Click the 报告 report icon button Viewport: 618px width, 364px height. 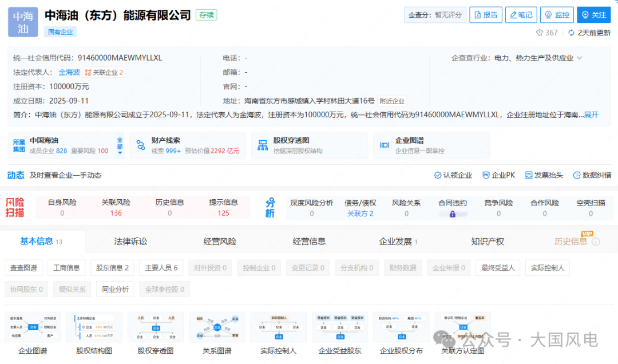pyautogui.click(x=485, y=15)
